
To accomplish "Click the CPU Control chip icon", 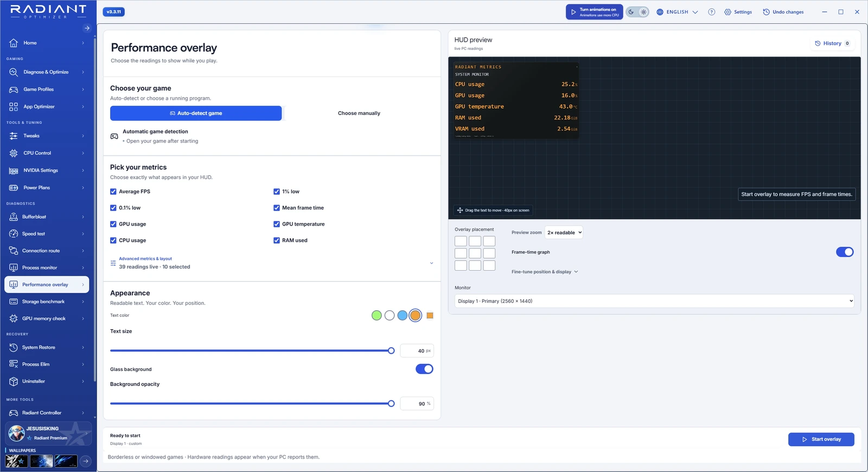I will click(x=14, y=153).
